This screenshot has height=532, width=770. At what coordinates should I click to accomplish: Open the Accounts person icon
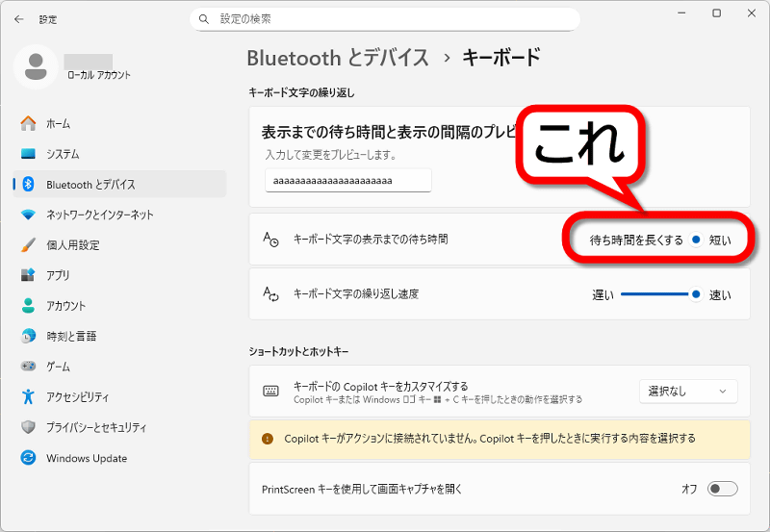pyautogui.click(x=28, y=306)
